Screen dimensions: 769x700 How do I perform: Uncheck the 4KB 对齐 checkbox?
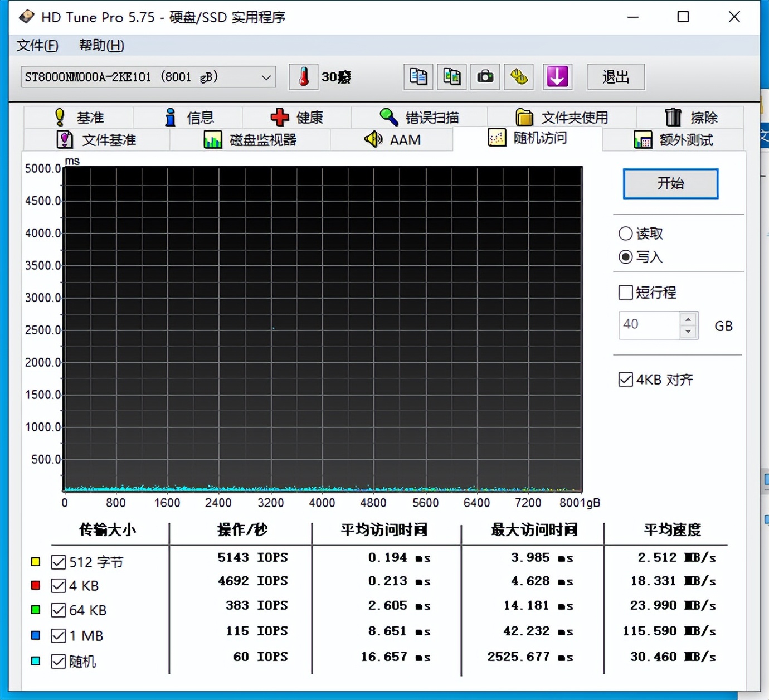tap(626, 379)
